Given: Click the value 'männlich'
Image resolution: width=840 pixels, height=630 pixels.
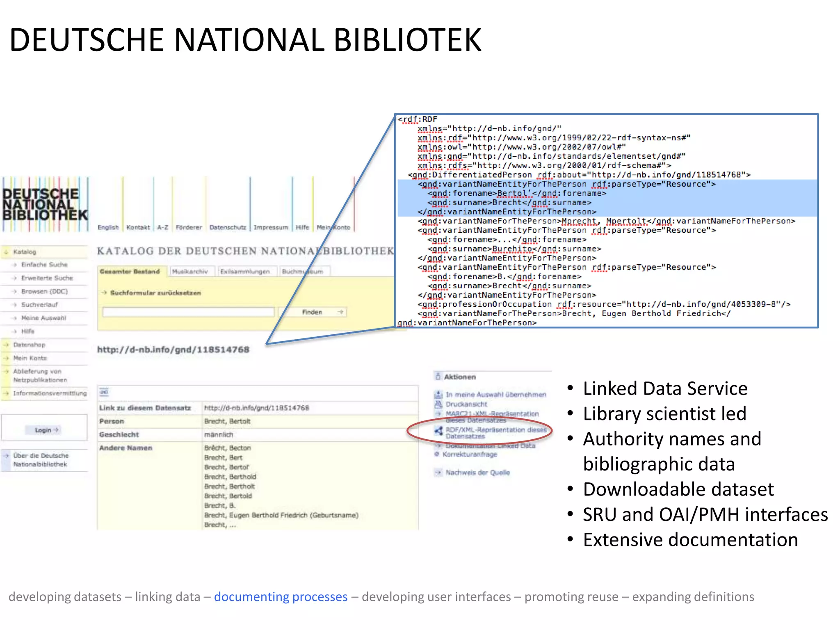Looking at the screenshot, I should (219, 434).
